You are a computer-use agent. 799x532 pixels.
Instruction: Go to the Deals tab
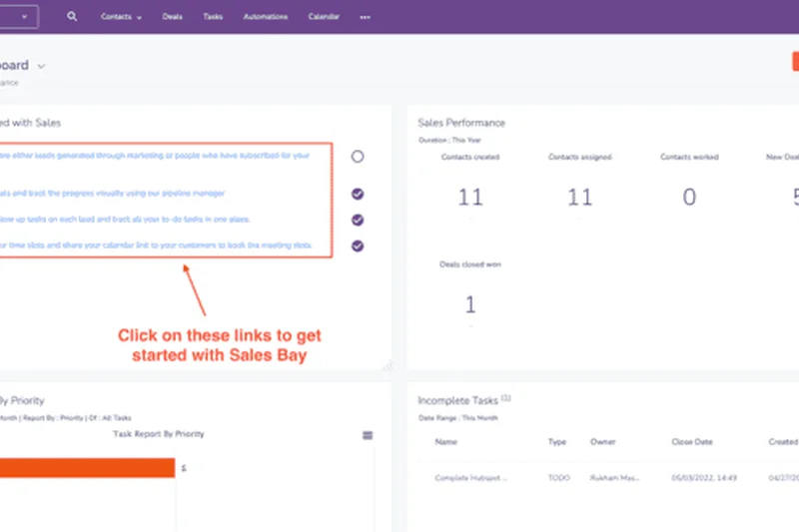click(172, 17)
